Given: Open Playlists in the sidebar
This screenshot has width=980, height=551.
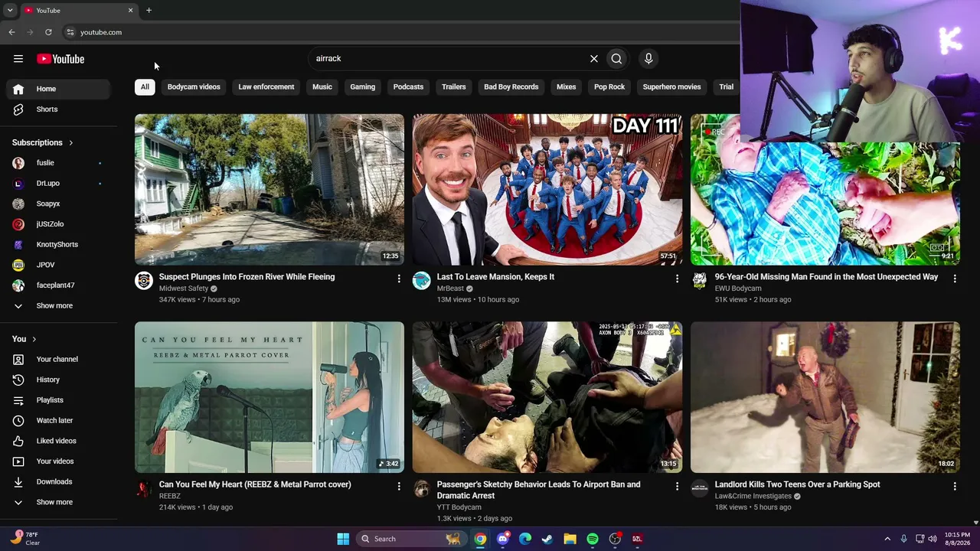Looking at the screenshot, I should coord(59,400).
